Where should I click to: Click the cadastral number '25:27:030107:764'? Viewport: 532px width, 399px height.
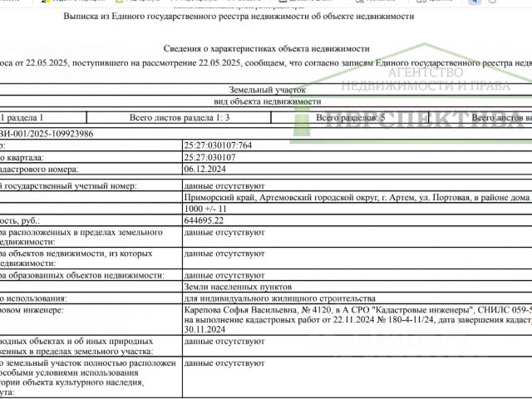pos(218,145)
